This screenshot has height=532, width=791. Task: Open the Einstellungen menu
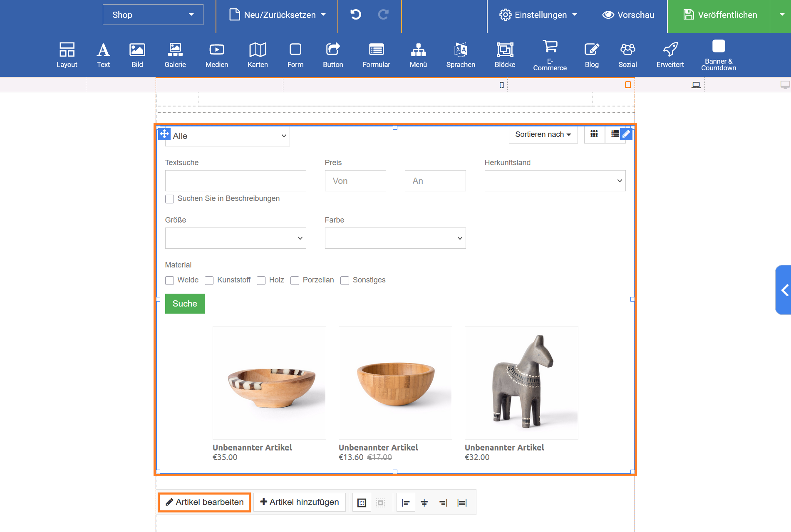[538, 15]
